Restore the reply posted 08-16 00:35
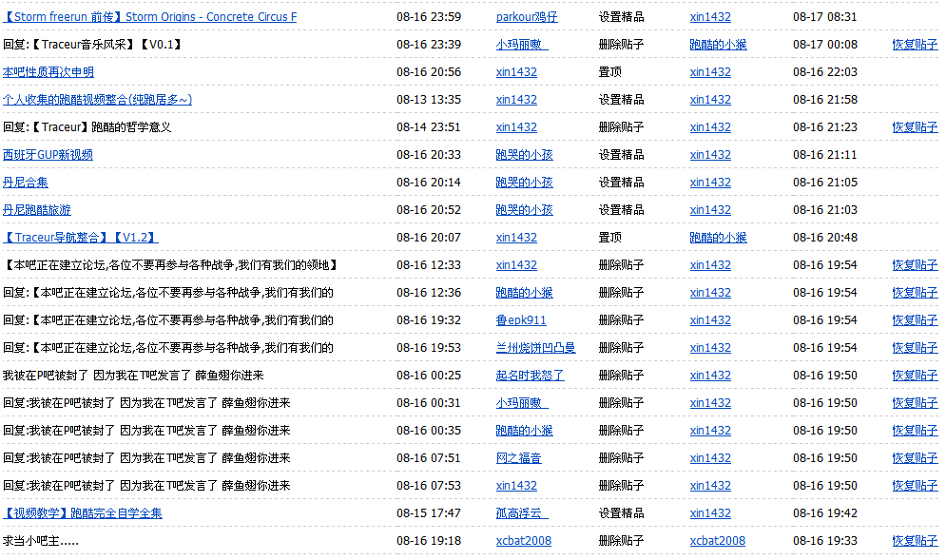Screen dimensions: 946x560 [x=915, y=431]
